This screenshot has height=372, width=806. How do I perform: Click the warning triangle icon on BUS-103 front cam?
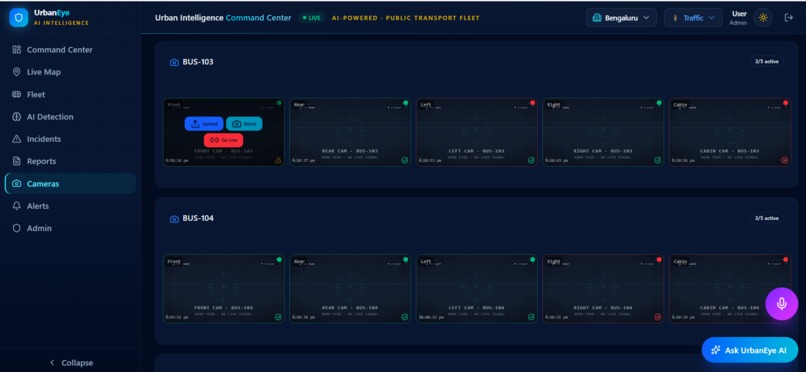[278, 160]
